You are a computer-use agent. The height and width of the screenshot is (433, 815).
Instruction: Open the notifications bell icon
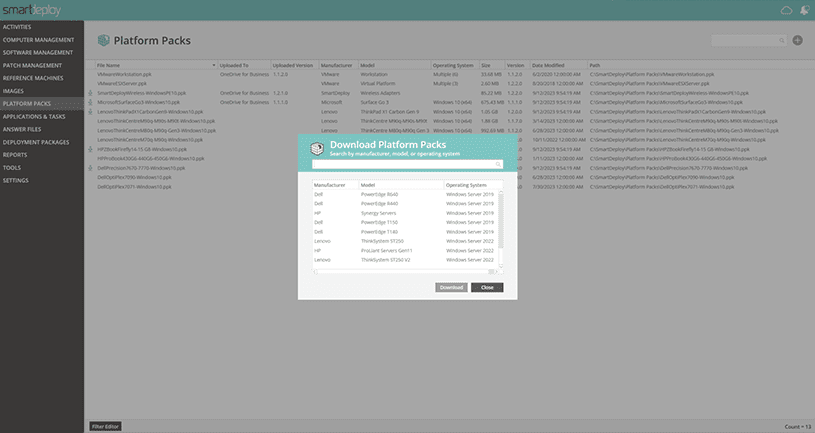tap(805, 10)
